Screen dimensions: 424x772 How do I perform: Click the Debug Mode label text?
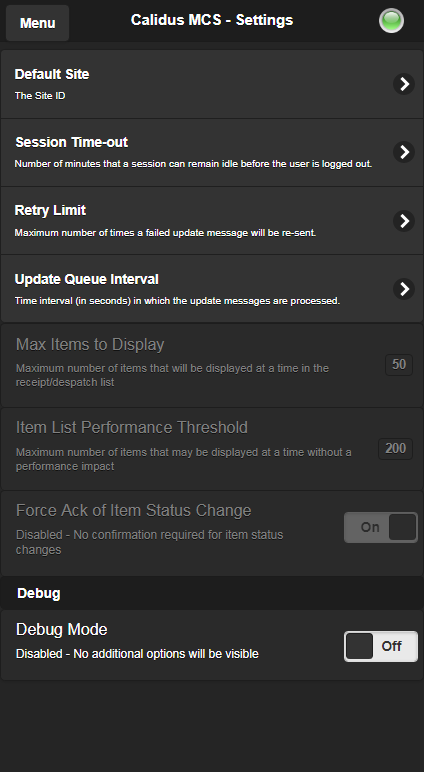coord(62,629)
